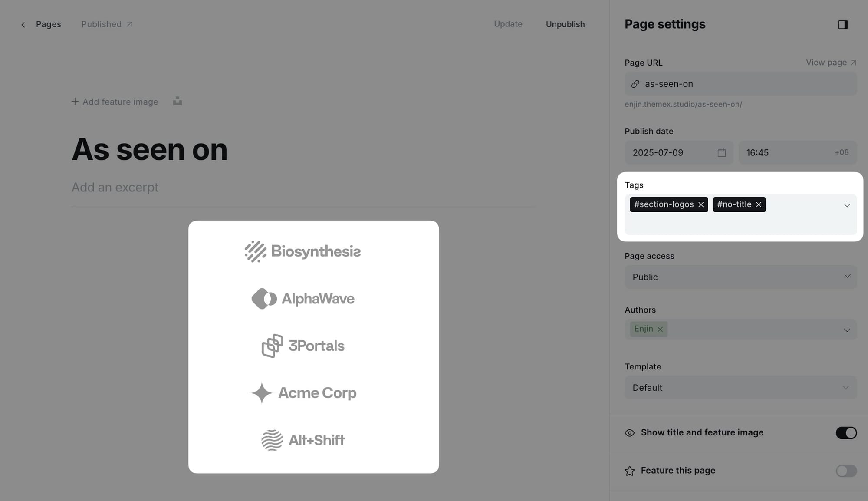868x501 pixels.
Task: Click the back chevron beside Pages
Action: 23,24
